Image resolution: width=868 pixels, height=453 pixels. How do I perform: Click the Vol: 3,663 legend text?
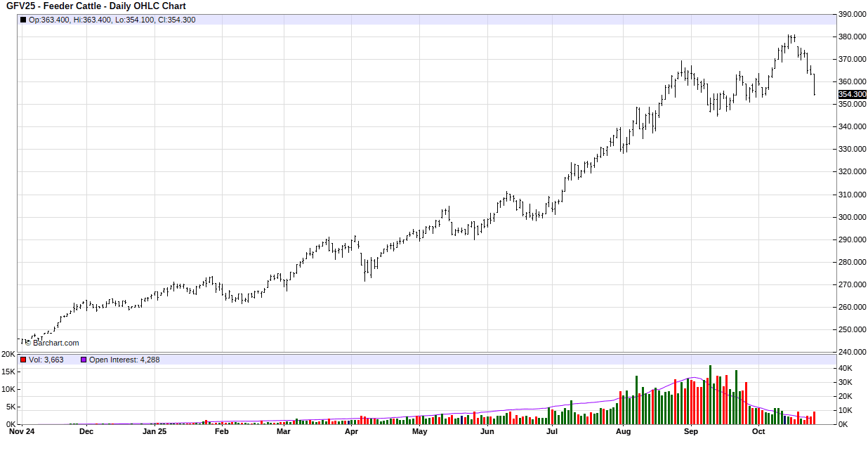point(46,360)
